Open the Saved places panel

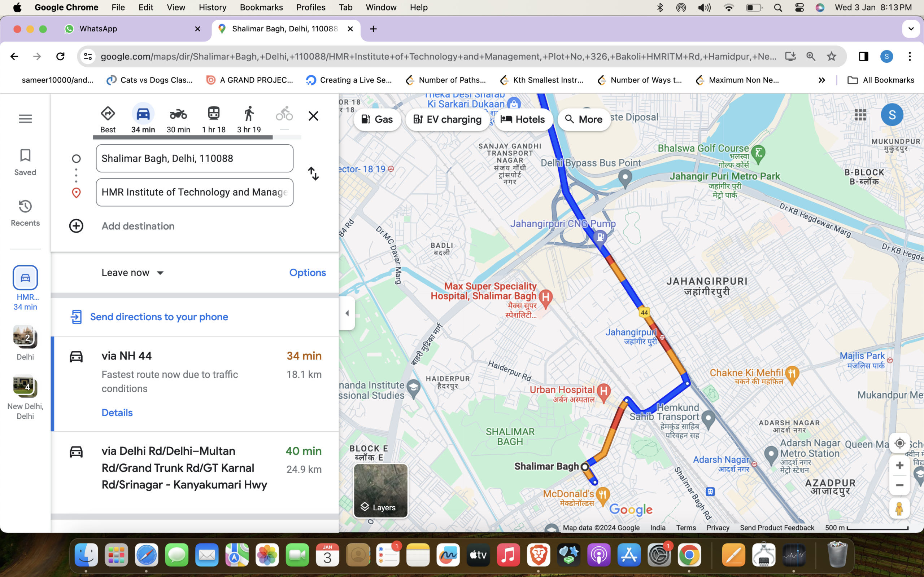point(25,162)
